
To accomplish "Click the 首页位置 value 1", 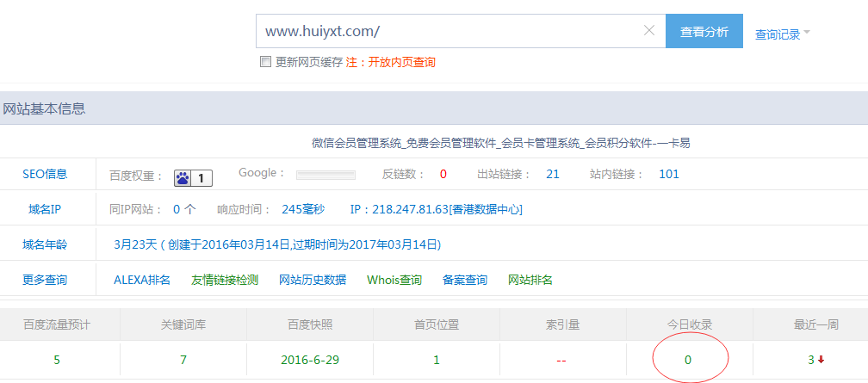I will coord(437,360).
